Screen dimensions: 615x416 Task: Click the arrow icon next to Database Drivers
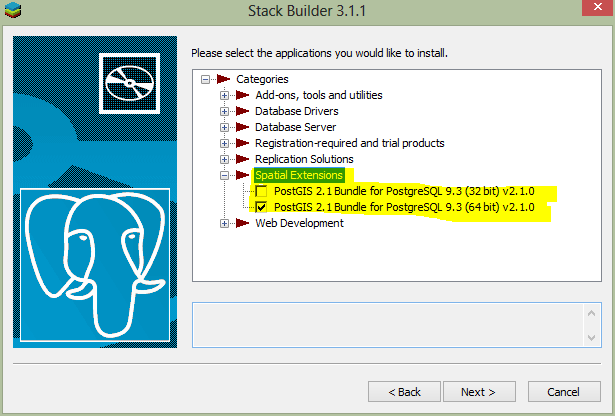pos(242,111)
